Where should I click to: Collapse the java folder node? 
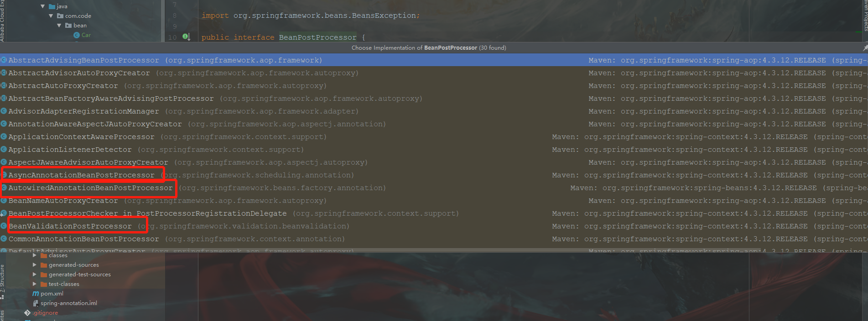tap(43, 6)
